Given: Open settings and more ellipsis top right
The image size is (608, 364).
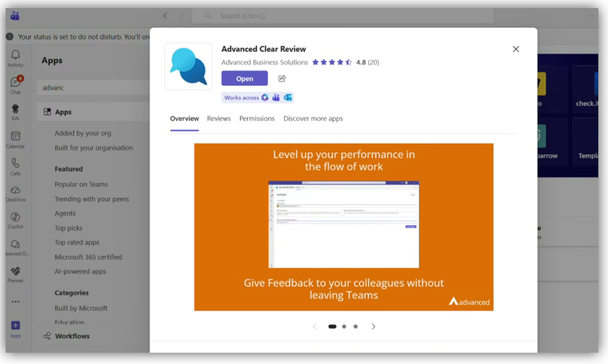Looking at the screenshot, I should pos(590,16).
